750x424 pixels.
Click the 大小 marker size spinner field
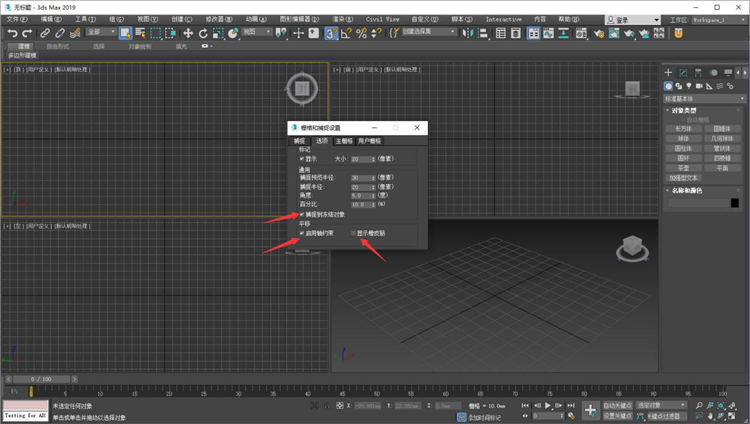[363, 159]
